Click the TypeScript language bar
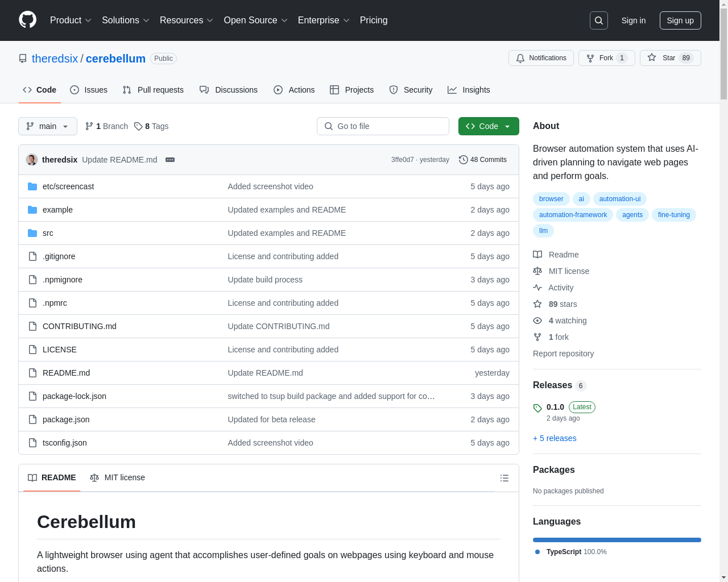728x582 pixels. point(617,540)
